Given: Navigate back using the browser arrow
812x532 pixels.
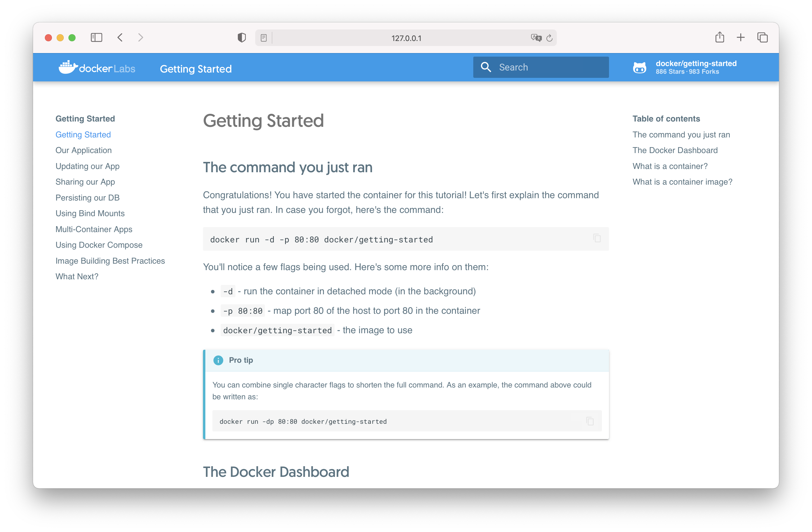Looking at the screenshot, I should (x=120, y=37).
